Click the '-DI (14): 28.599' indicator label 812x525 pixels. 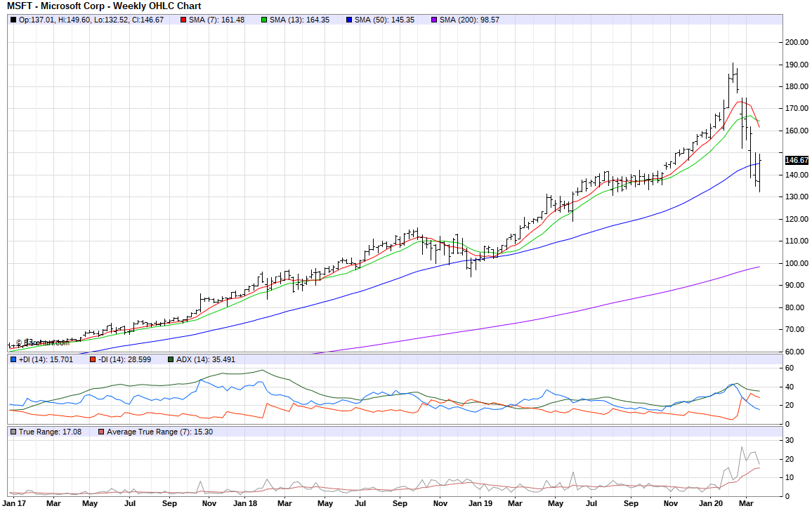tap(124, 359)
